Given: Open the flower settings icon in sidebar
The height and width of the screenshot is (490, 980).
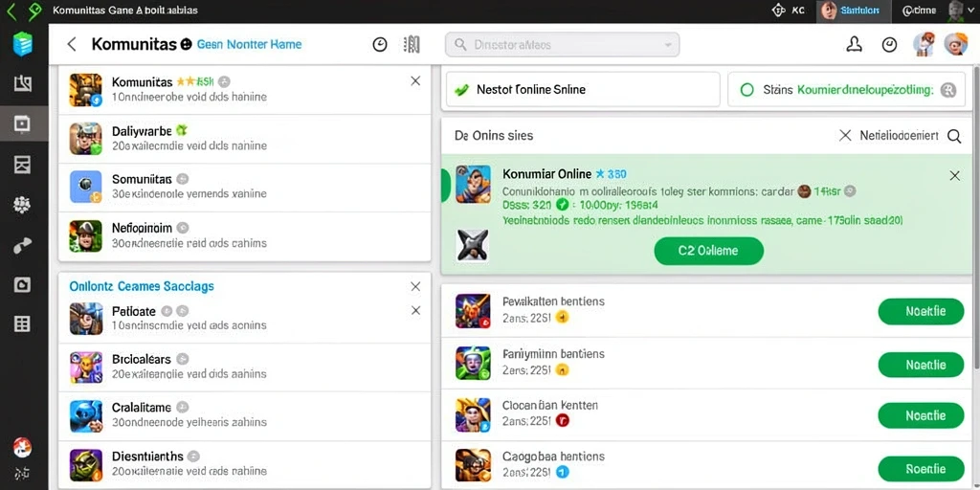Looking at the screenshot, I should [x=23, y=205].
